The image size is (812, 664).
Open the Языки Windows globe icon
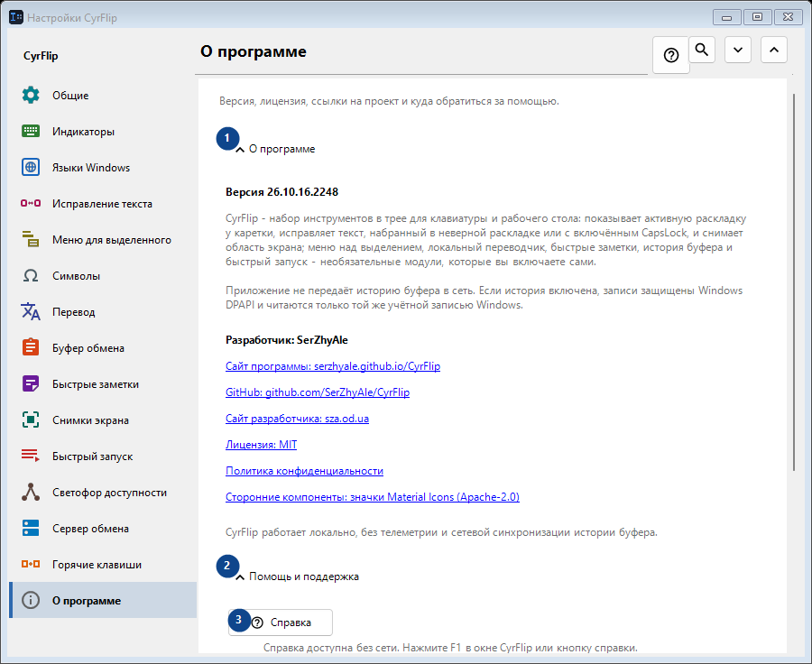31,167
